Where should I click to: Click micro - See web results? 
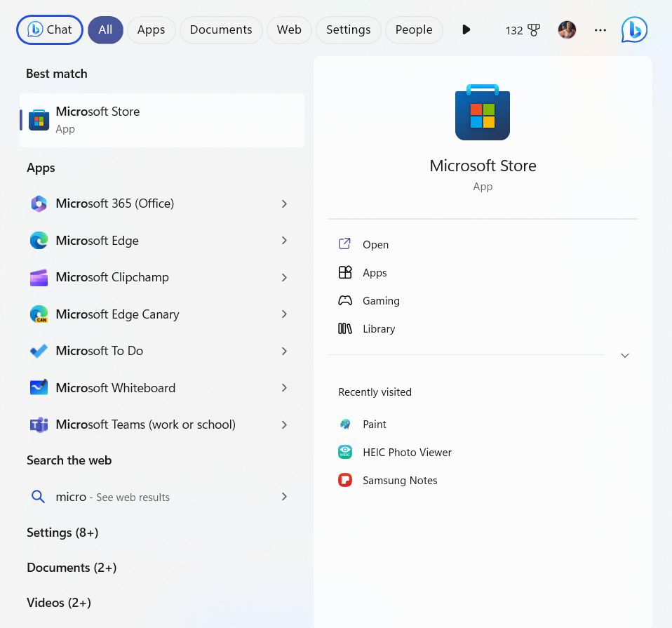[113, 497]
